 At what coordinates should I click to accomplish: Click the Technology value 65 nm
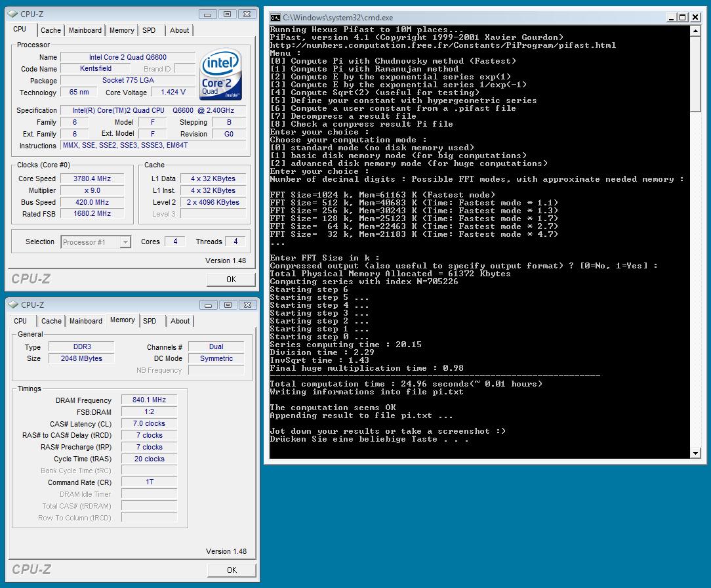tap(79, 92)
